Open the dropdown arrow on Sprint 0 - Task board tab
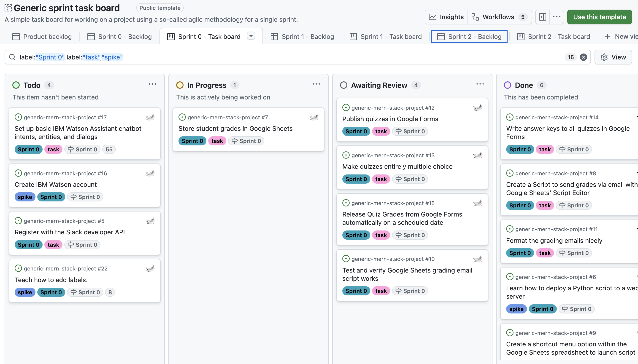Screen dimensions: 638x364 coord(251,36)
